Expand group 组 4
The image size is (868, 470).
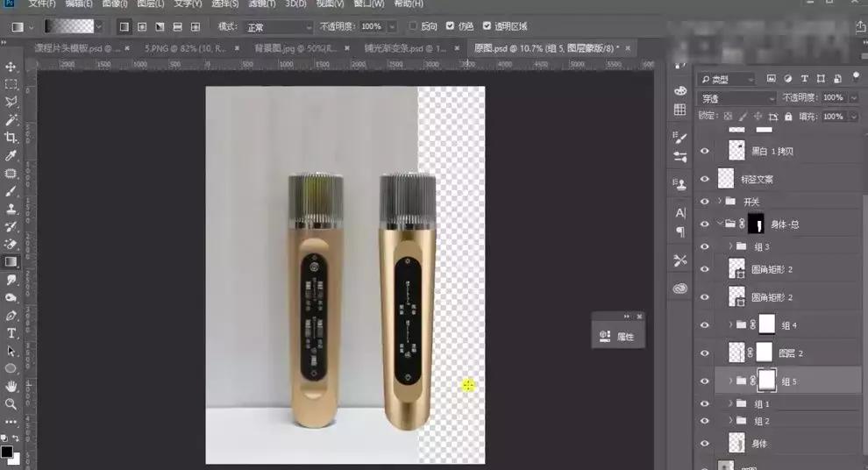click(730, 325)
